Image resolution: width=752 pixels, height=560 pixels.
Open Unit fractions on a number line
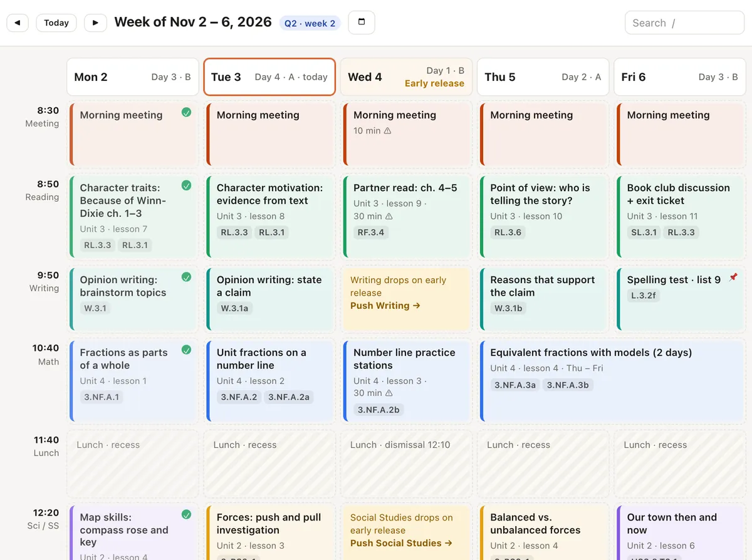tap(269, 381)
